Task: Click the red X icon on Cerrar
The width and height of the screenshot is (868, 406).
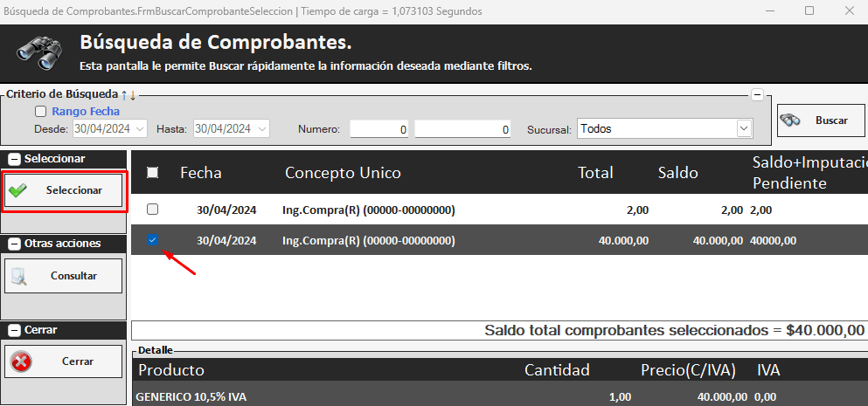Action: [x=21, y=361]
